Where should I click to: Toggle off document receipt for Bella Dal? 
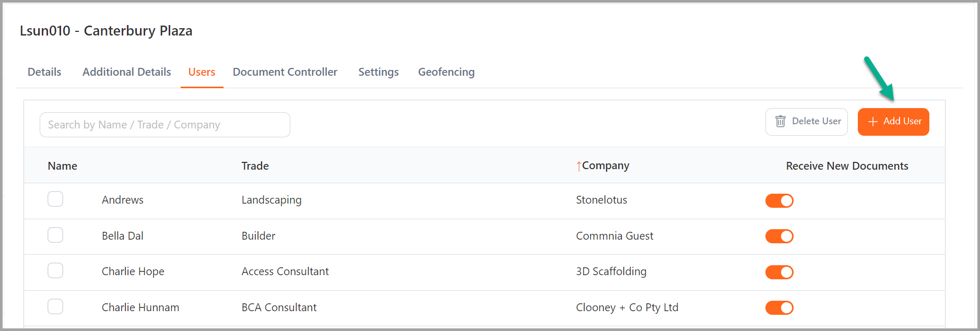pyautogui.click(x=779, y=237)
